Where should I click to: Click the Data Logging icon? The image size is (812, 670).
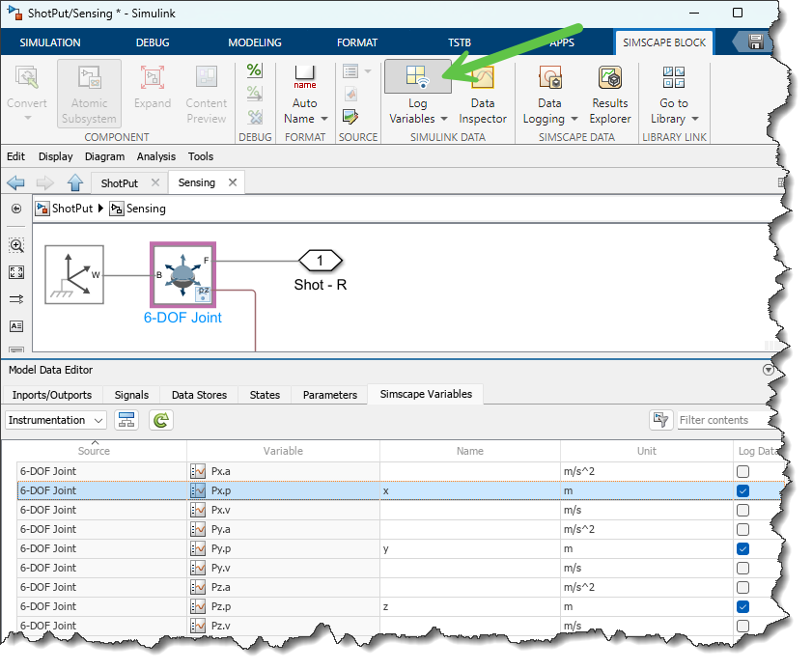pos(549,79)
